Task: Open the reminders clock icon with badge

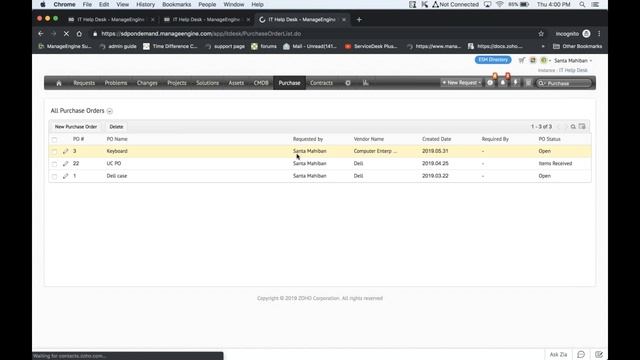Action: tap(490, 83)
